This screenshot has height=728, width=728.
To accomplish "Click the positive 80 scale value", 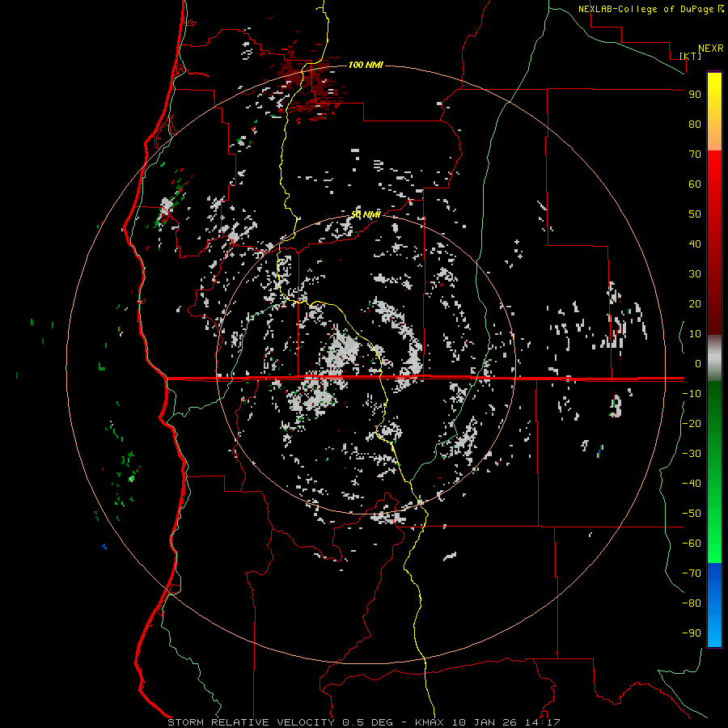I will point(695,125).
